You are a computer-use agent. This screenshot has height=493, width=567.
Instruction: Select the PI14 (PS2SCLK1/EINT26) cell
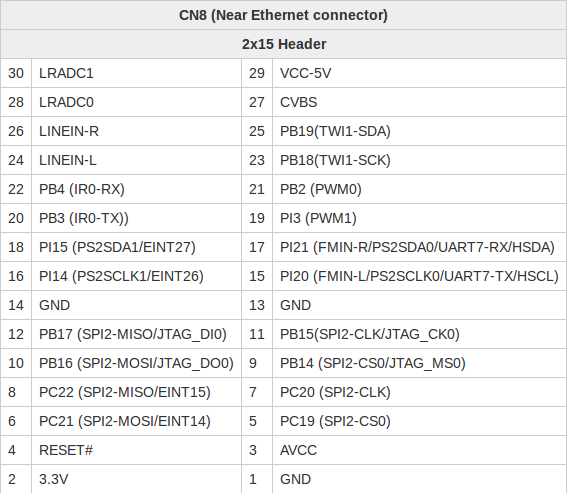tap(136, 276)
